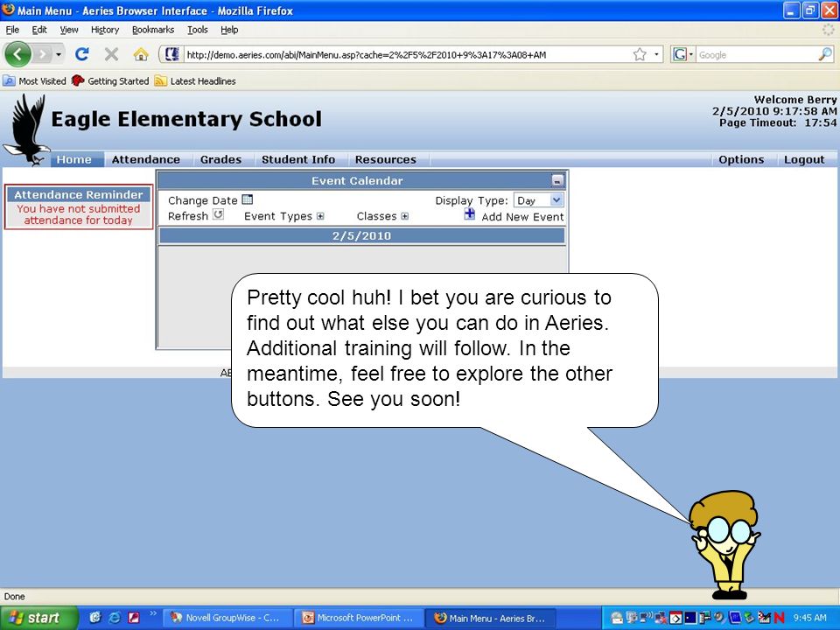Open the Grades navigation menu
Screen dimensions: 840x630
point(220,159)
